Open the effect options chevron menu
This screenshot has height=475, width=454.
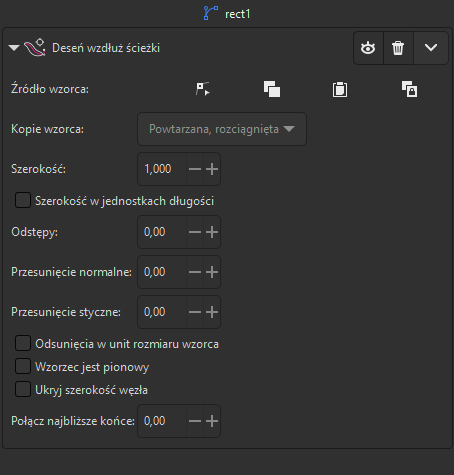pos(431,48)
